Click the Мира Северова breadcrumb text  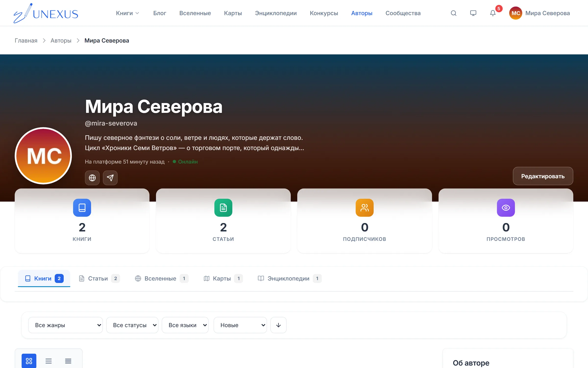[x=107, y=40]
